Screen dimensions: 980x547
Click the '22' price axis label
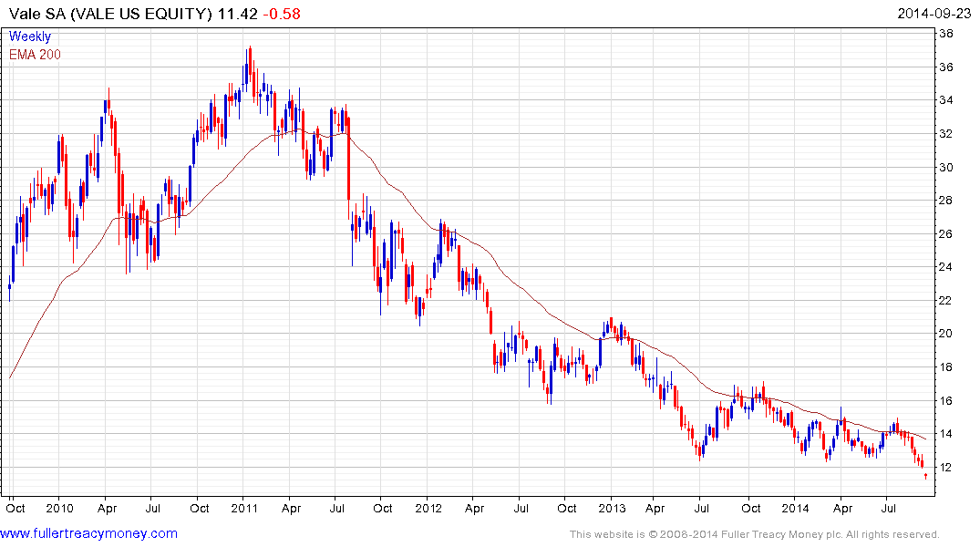(x=946, y=301)
